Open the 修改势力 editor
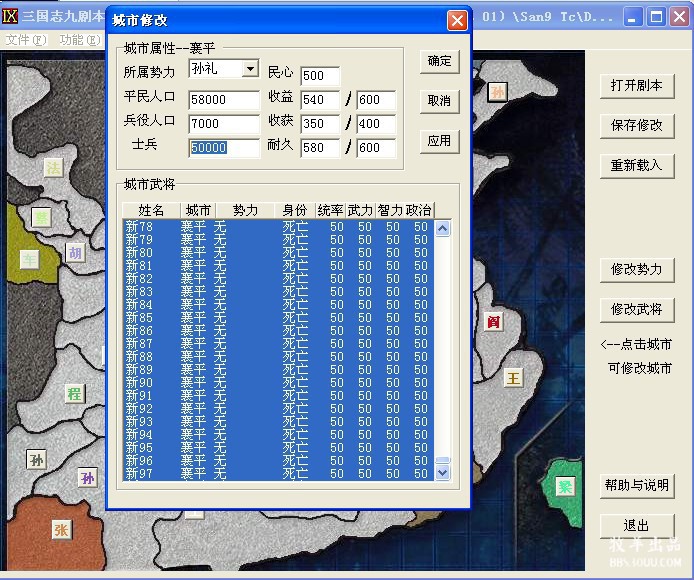694x580 pixels. (x=637, y=269)
